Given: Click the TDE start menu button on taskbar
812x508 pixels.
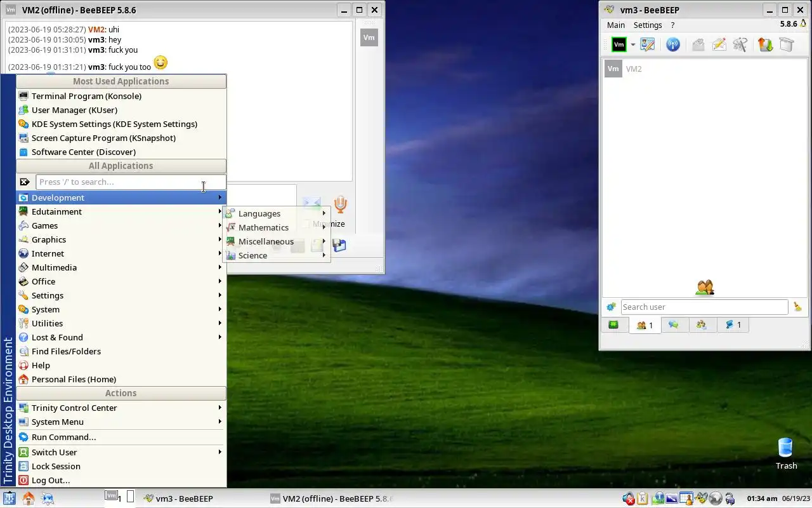Looking at the screenshot, I should coord(9,498).
